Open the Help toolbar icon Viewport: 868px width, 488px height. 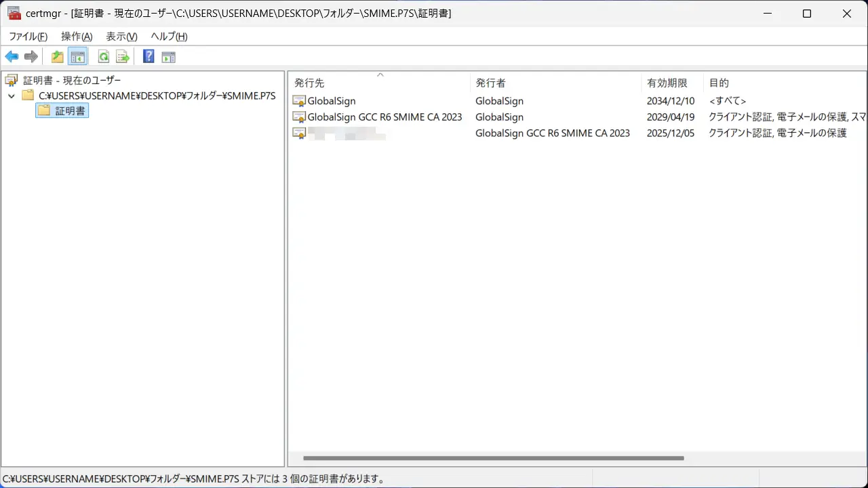149,57
